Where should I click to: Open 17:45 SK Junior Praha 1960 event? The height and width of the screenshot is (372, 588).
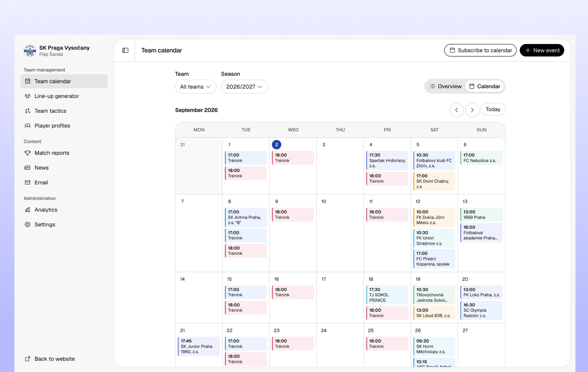[199, 346]
